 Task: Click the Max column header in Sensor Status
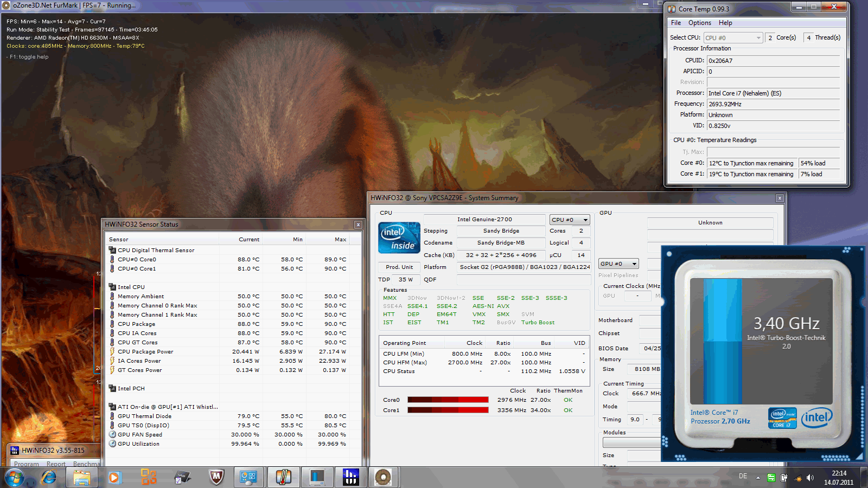click(x=328, y=239)
